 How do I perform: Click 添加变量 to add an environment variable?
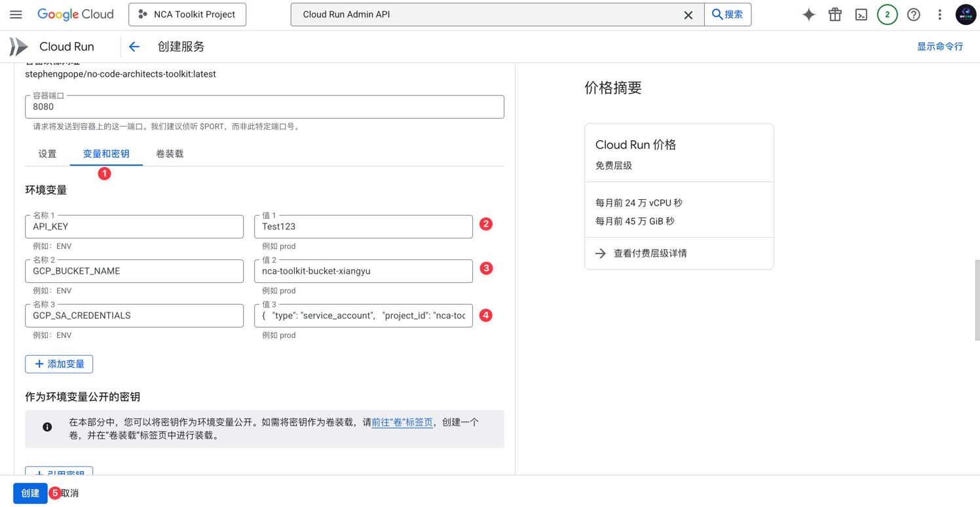[x=58, y=364]
